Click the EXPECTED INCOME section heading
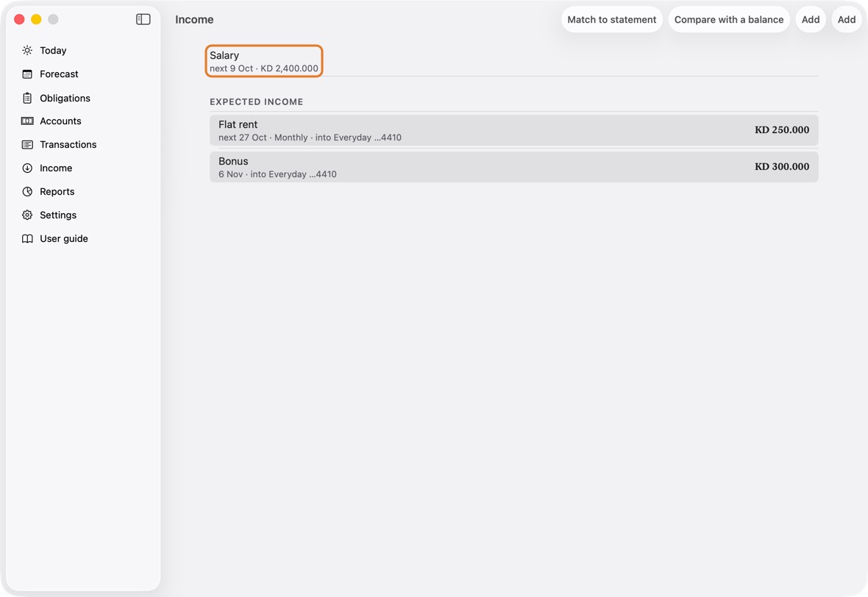 256,101
